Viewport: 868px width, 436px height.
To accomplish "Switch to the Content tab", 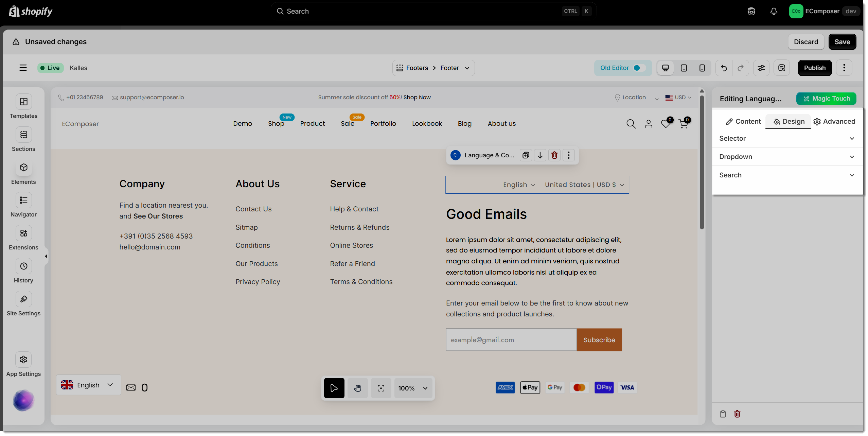I will click(x=743, y=121).
